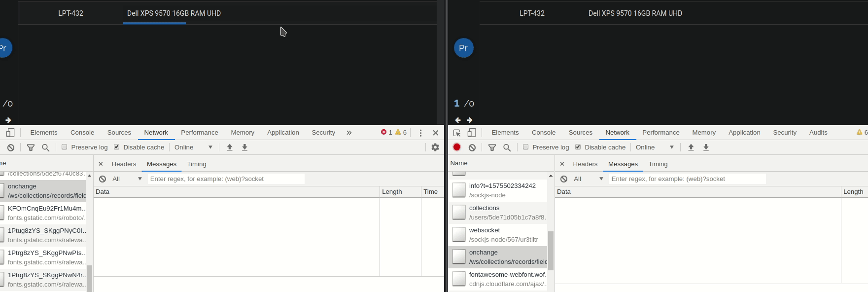
Task: Activate inspect element picker in right DevTools
Action: point(457,132)
